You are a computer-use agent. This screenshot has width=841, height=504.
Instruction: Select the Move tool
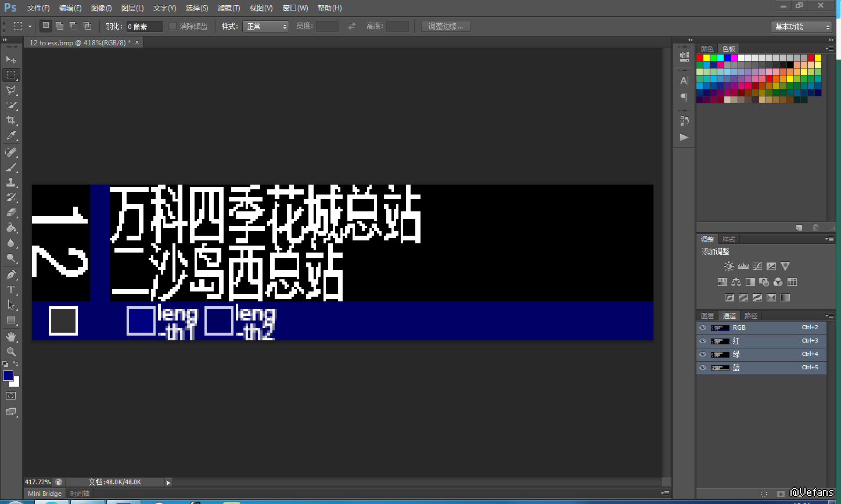coord(11,60)
